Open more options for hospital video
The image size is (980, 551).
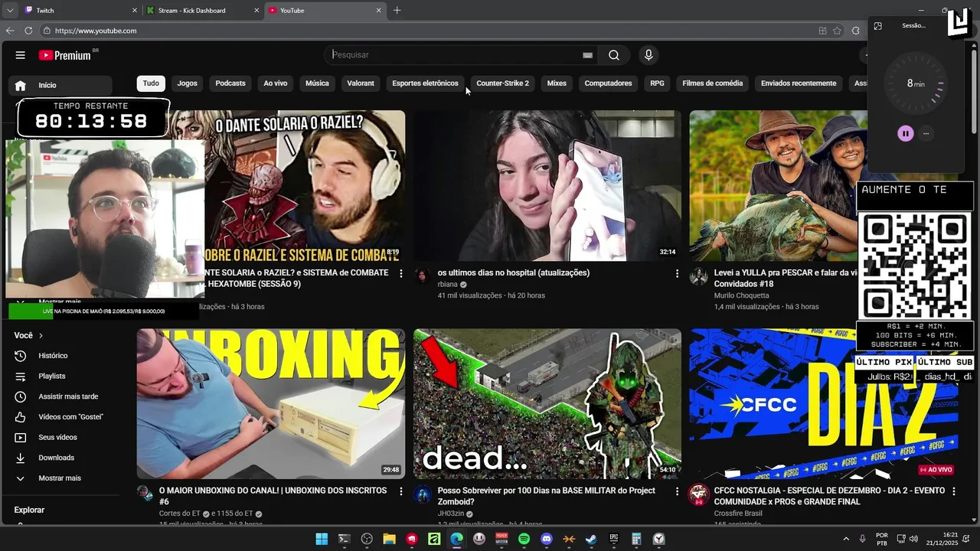tap(677, 273)
